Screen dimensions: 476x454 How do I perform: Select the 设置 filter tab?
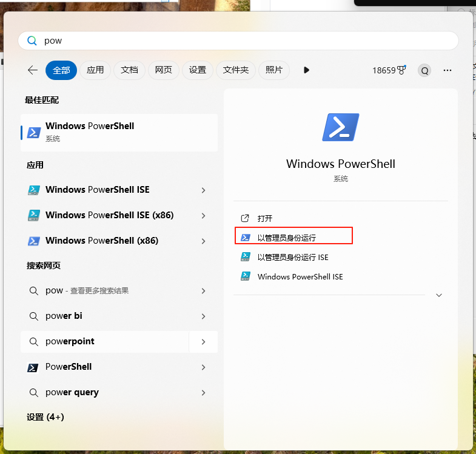197,70
